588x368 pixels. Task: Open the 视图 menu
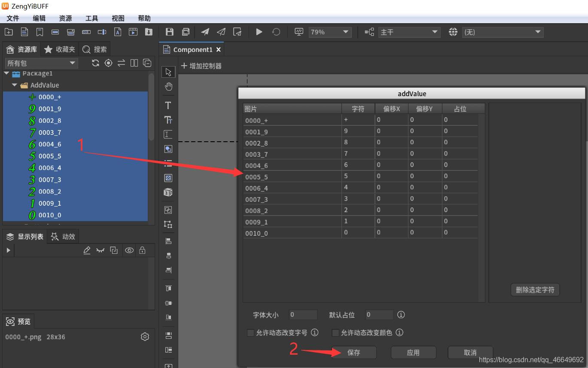click(118, 18)
